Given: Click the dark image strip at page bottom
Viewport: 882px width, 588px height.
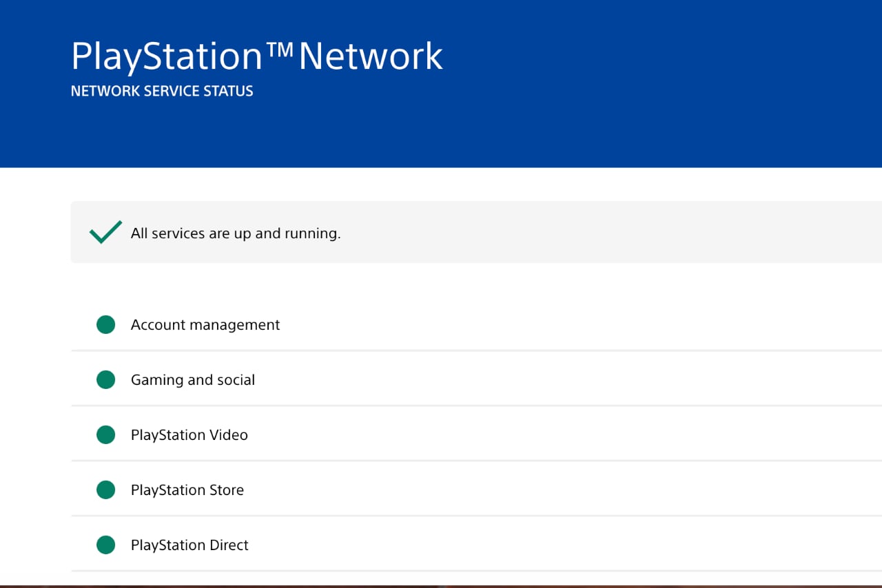Looking at the screenshot, I should (441, 587).
